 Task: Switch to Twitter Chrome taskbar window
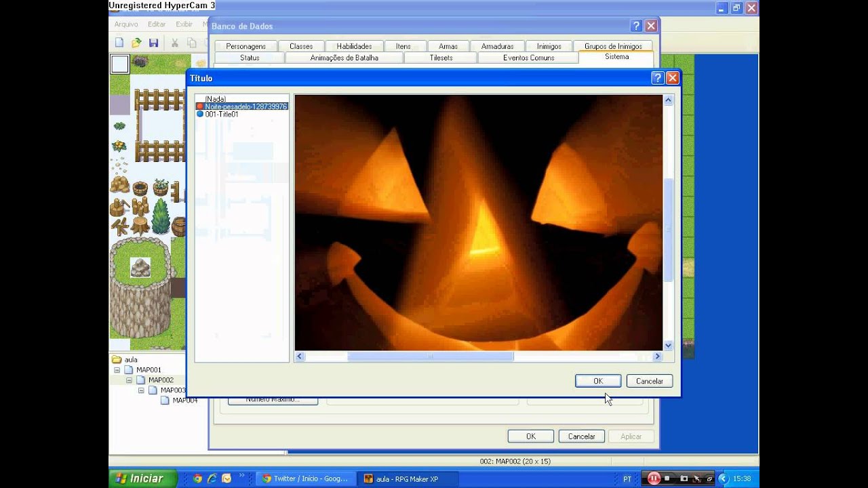coord(307,479)
